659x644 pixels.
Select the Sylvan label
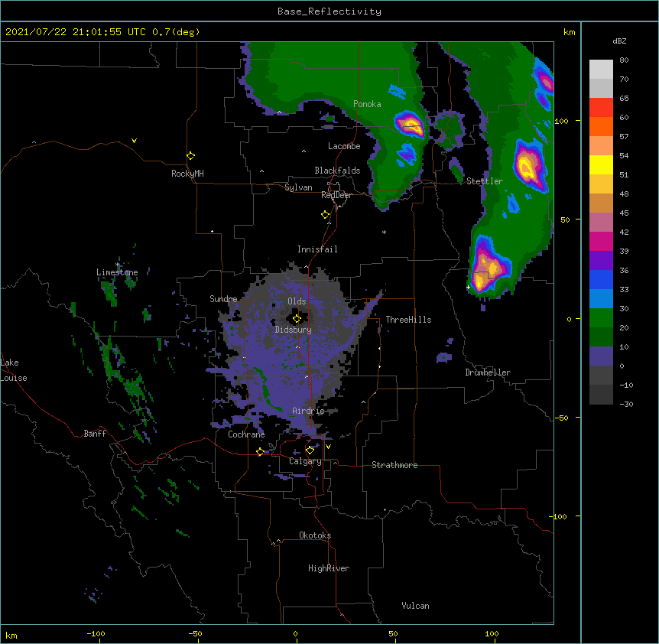[298, 187]
